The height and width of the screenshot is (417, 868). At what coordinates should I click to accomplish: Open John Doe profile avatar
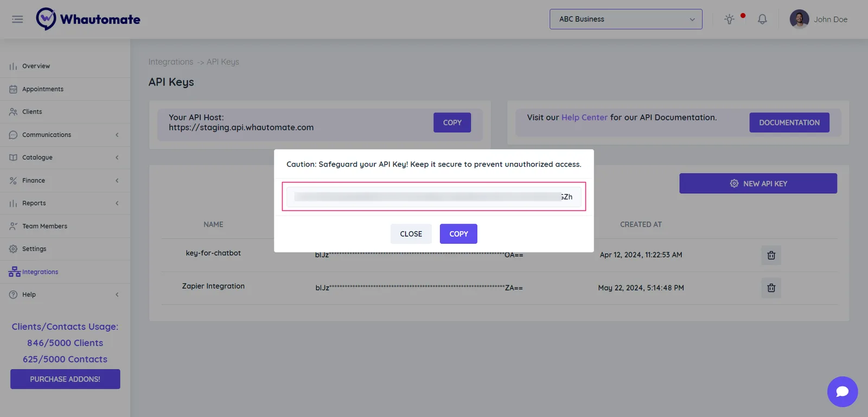(x=799, y=19)
